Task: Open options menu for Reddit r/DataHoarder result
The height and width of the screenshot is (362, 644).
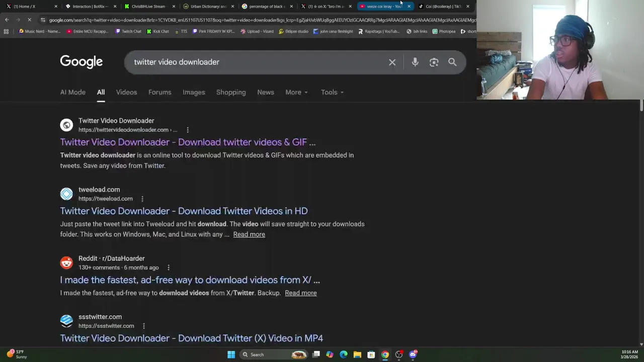Action: pyautogui.click(x=168, y=267)
